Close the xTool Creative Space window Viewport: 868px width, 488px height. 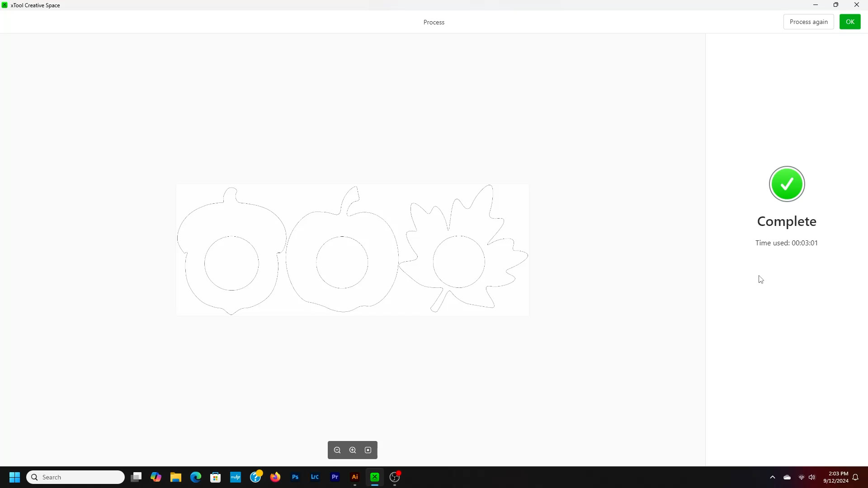(x=857, y=5)
